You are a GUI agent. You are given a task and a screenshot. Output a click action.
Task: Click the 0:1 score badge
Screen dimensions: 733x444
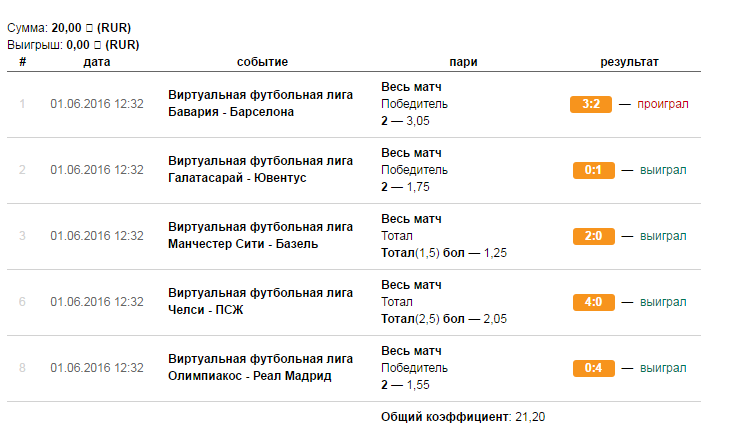coord(593,170)
